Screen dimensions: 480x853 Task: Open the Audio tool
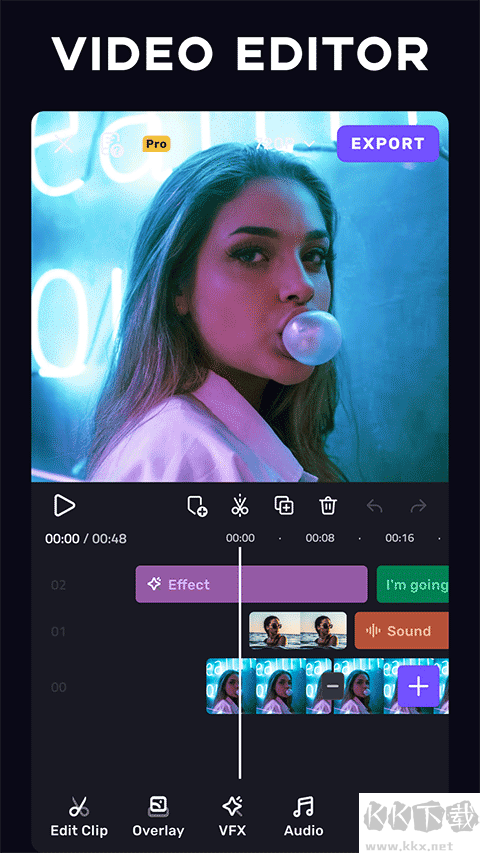pyautogui.click(x=304, y=817)
